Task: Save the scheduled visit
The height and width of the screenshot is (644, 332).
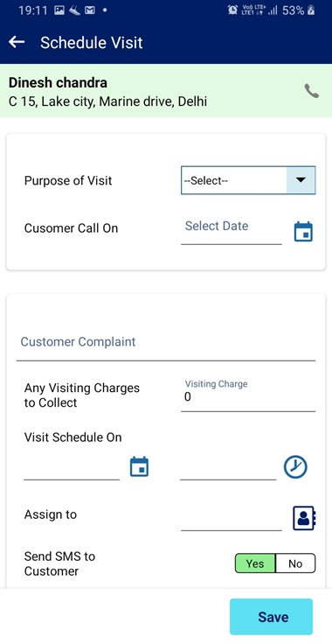Action: click(272, 617)
